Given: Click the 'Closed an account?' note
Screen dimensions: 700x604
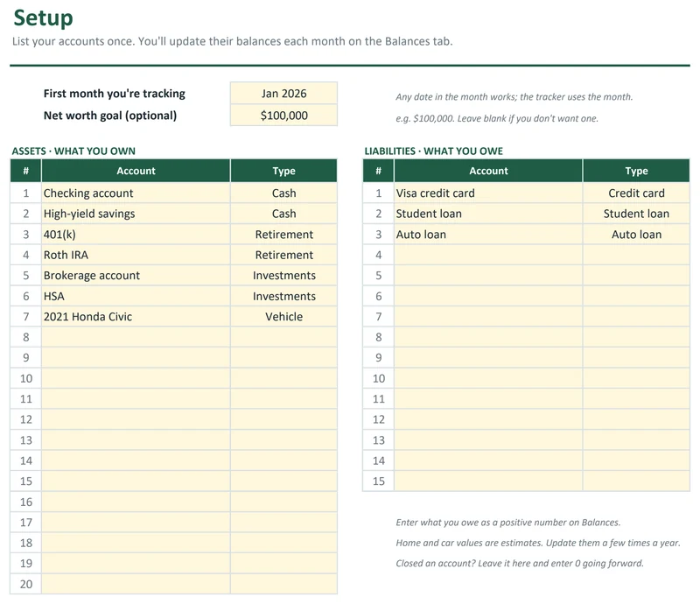Looking at the screenshot, I should coord(520,564).
